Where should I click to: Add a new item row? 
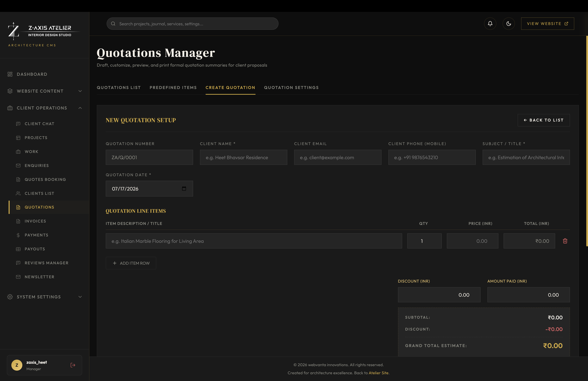pyautogui.click(x=131, y=263)
